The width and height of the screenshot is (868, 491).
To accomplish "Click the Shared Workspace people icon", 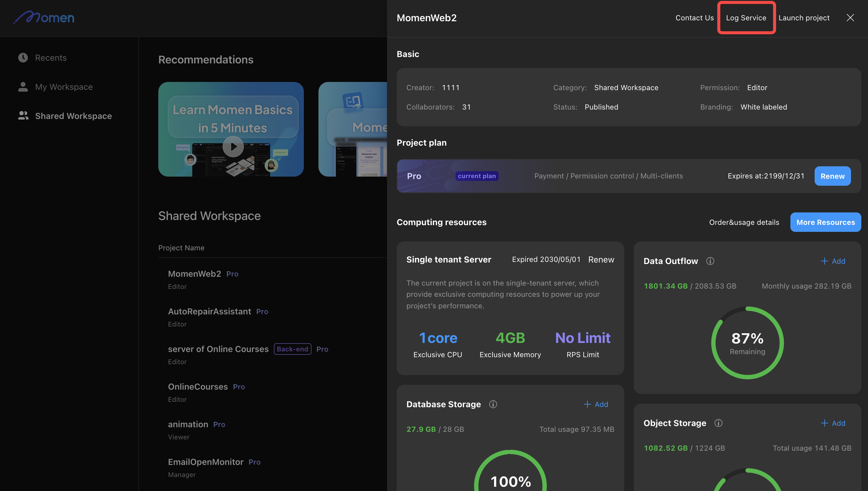I will 23,116.
